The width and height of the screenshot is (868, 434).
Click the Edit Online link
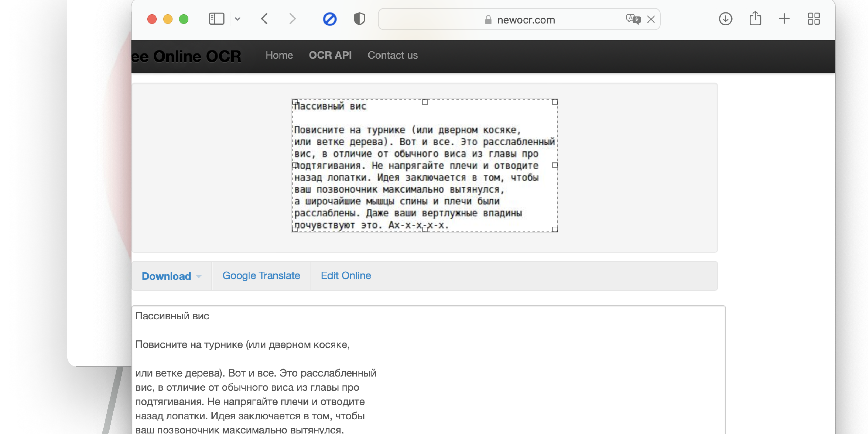pyautogui.click(x=346, y=276)
